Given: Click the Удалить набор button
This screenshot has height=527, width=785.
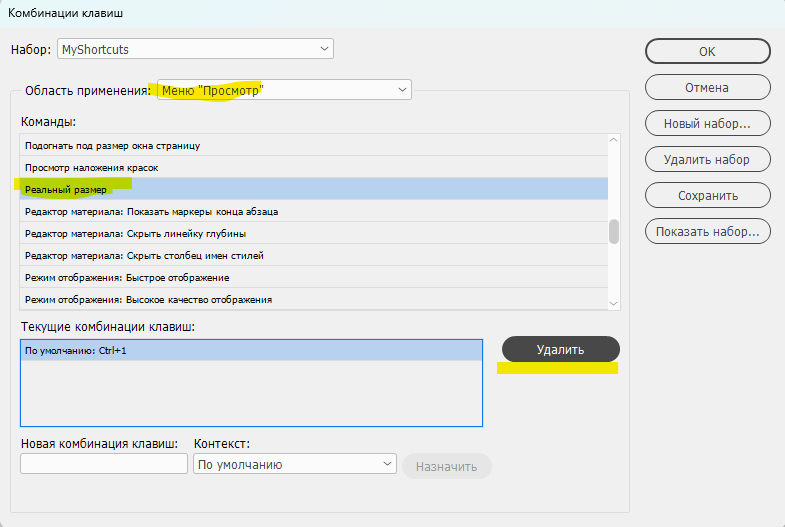Looking at the screenshot, I should [x=707, y=160].
